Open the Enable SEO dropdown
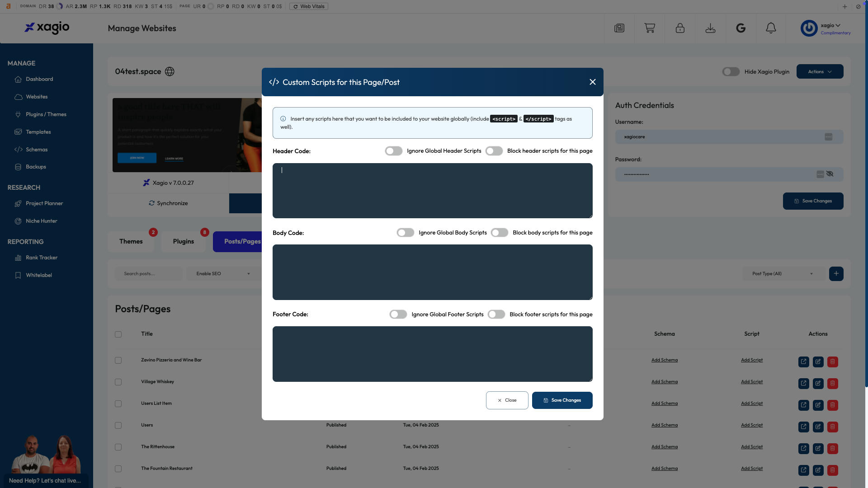 tap(223, 273)
